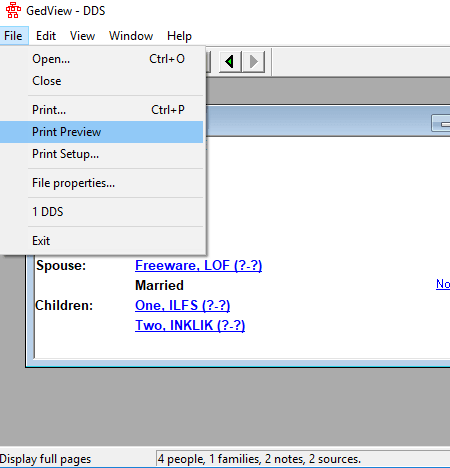Open the Window menu
This screenshot has width=450, height=468.
131,36
